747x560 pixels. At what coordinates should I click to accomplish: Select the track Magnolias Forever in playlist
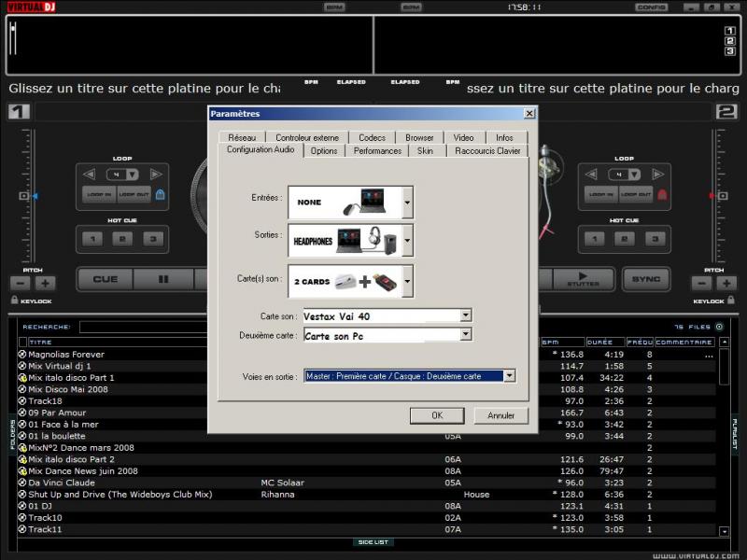tap(65, 354)
